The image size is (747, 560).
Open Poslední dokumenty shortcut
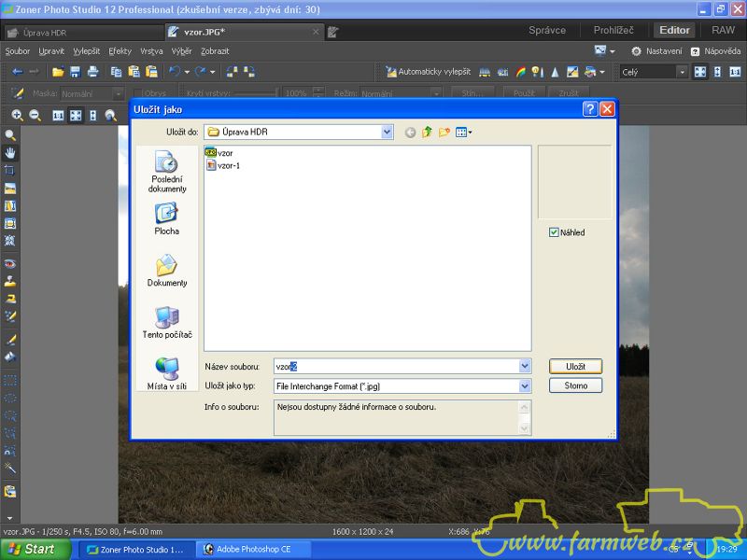[167, 172]
